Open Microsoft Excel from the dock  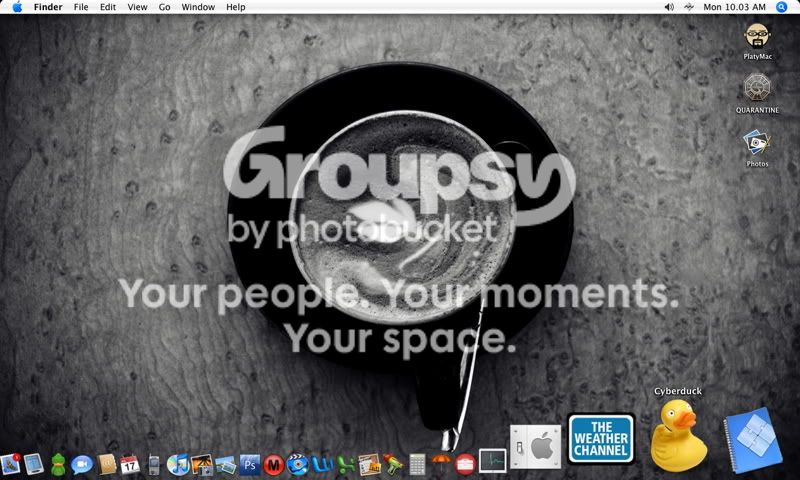pyautogui.click(x=345, y=465)
